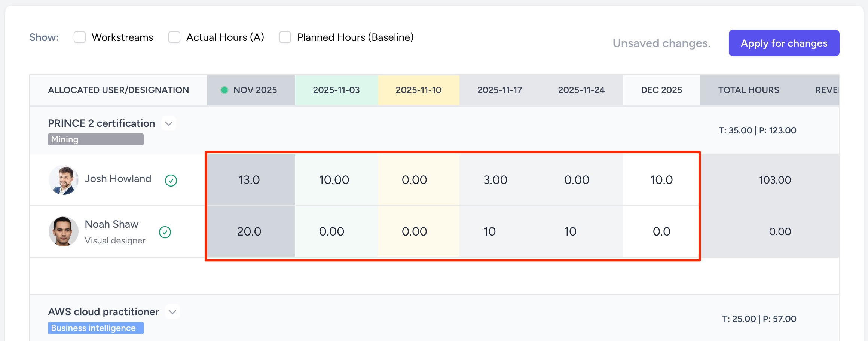868x341 pixels.
Task: Click the DEC 2025 column header
Action: point(661,90)
